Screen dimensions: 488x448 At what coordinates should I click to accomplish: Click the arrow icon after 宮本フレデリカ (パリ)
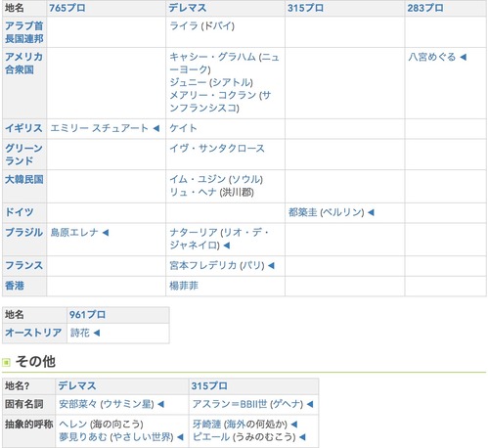click(x=271, y=266)
